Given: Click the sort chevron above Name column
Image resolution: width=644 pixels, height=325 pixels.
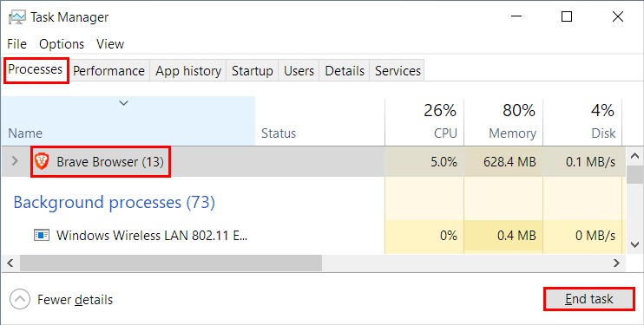Looking at the screenshot, I should click(123, 103).
